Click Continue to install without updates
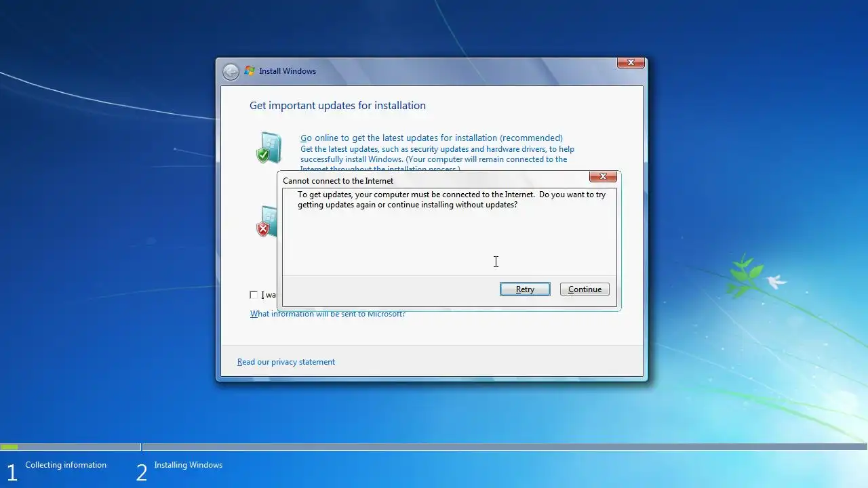The image size is (868, 488). coord(585,289)
